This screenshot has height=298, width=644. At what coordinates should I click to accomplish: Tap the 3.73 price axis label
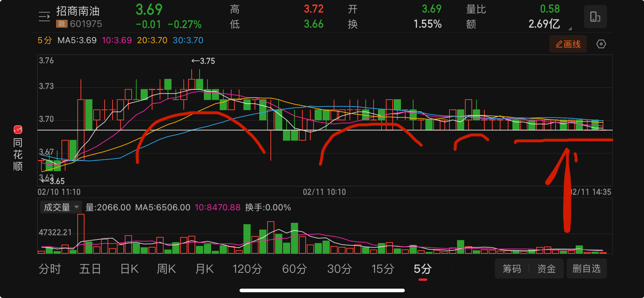[x=46, y=86]
